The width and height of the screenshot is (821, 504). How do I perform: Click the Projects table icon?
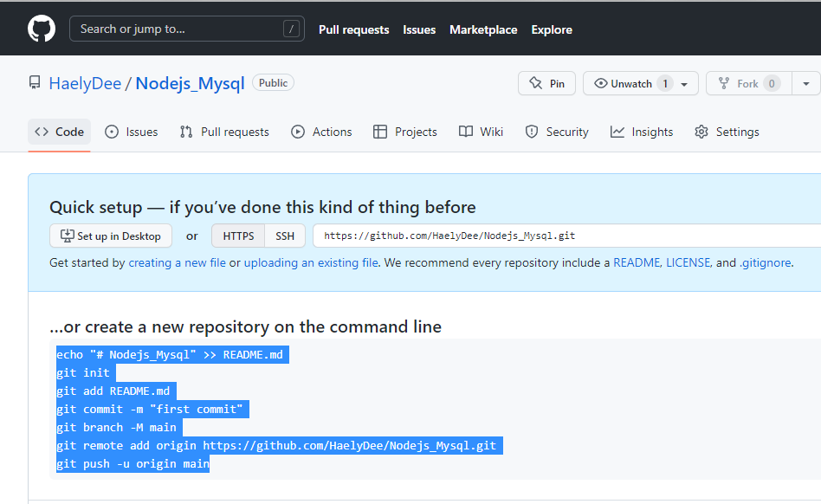pos(380,132)
